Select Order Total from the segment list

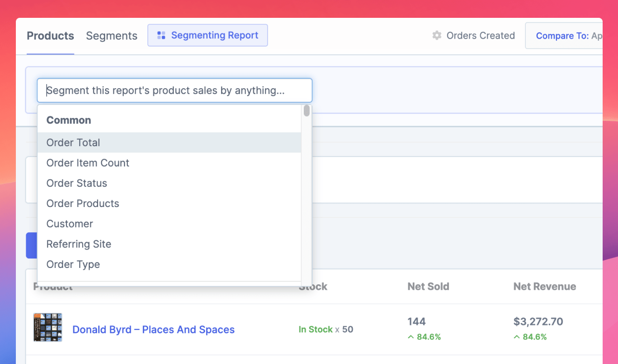pyautogui.click(x=73, y=142)
